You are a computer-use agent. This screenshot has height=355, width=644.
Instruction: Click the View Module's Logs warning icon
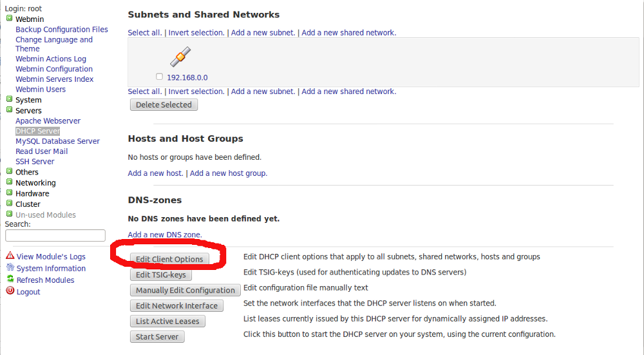pos(10,256)
